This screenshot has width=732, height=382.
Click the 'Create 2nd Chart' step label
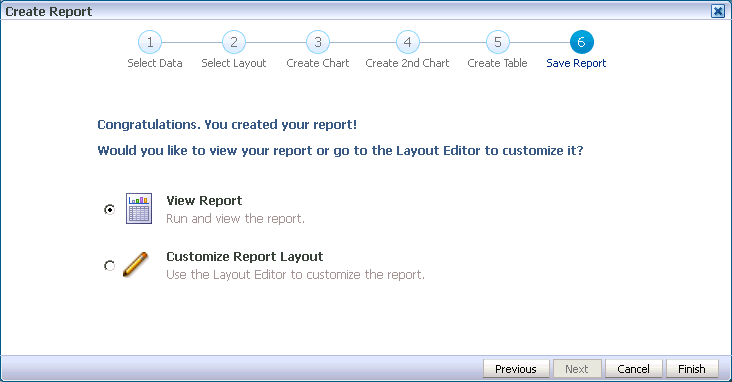(408, 63)
